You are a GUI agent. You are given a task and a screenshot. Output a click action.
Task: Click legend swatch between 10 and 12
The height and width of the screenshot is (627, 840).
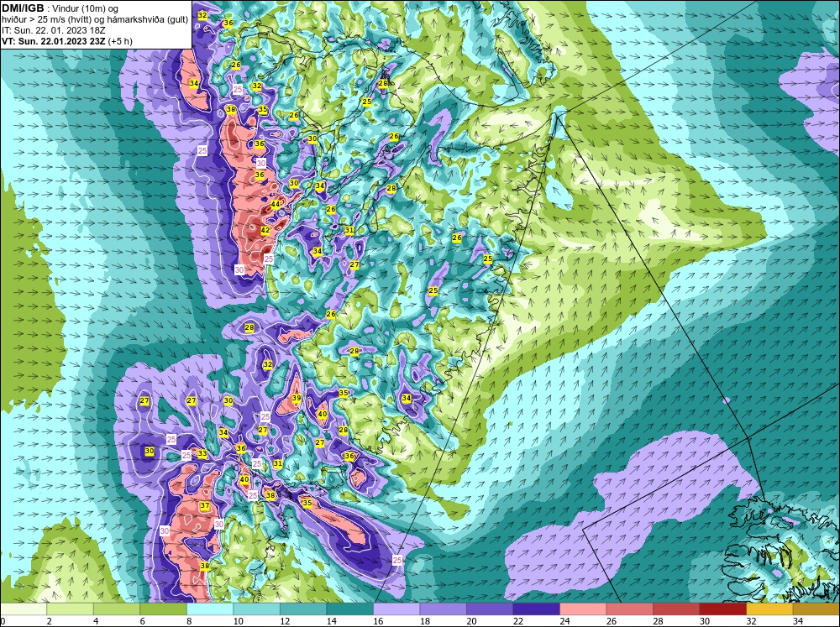[x=256, y=609]
